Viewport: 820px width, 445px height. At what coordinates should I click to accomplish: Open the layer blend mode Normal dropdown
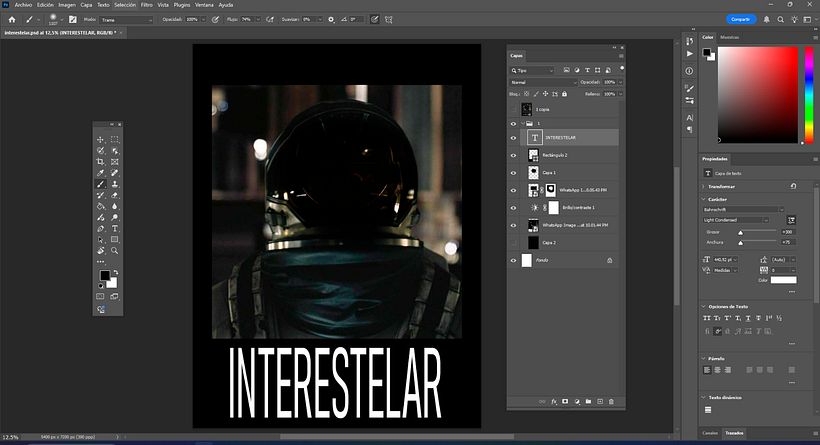(x=543, y=83)
